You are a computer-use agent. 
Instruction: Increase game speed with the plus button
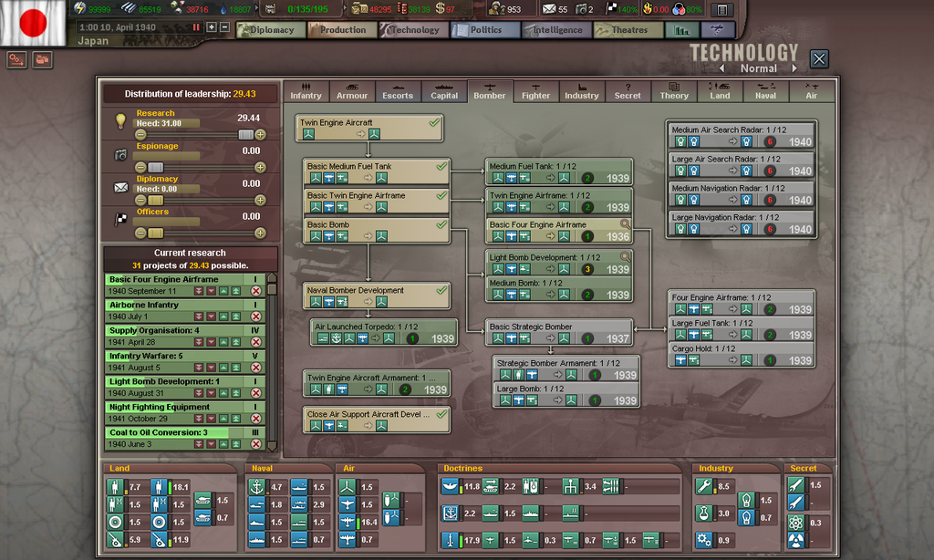[212, 27]
